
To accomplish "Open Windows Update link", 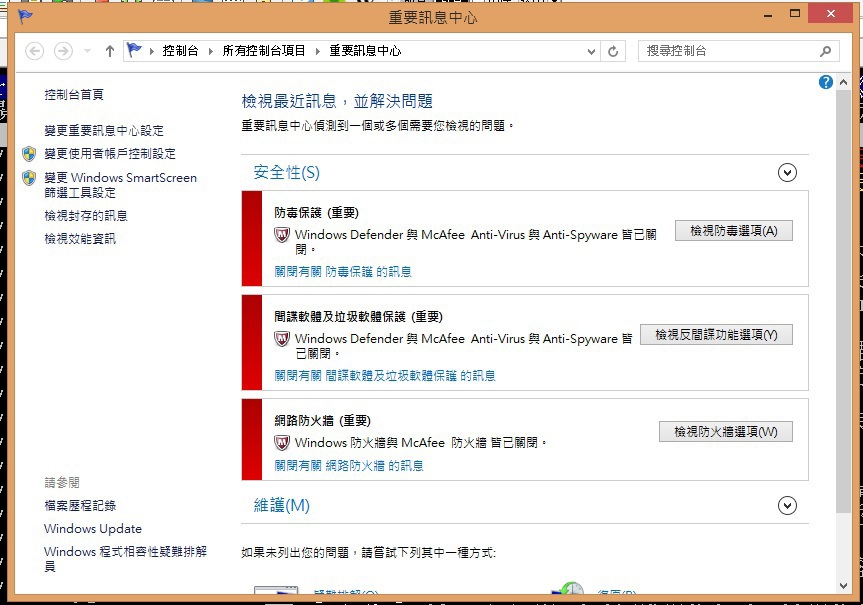I will (x=93, y=528).
